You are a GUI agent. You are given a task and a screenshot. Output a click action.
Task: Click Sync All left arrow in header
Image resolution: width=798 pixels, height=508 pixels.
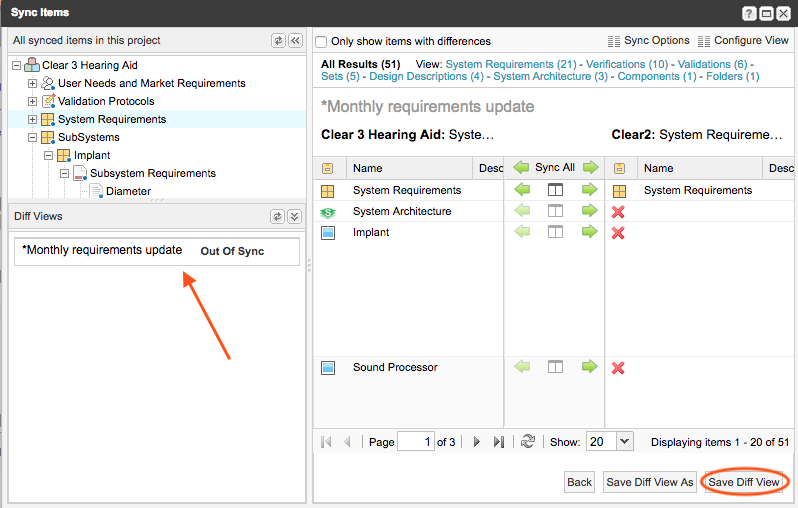tap(521, 168)
